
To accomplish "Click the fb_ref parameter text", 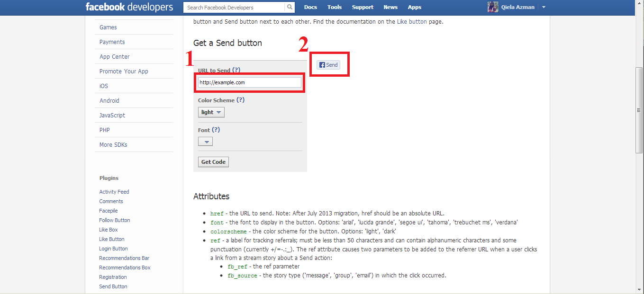I will click(x=236, y=267).
